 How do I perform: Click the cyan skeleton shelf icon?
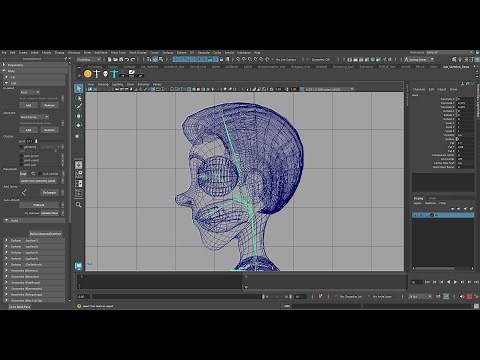[x=114, y=74]
